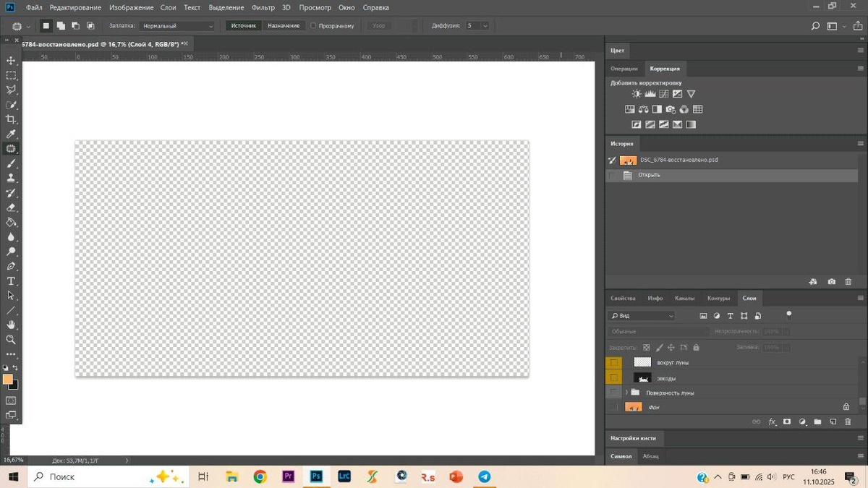
Task: Add a Photo Filter adjustment
Action: click(671, 109)
